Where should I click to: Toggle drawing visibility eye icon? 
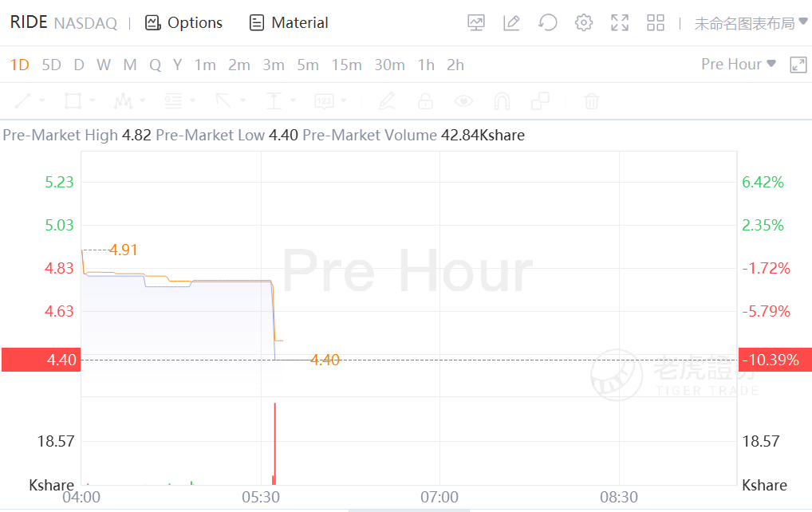point(463,101)
